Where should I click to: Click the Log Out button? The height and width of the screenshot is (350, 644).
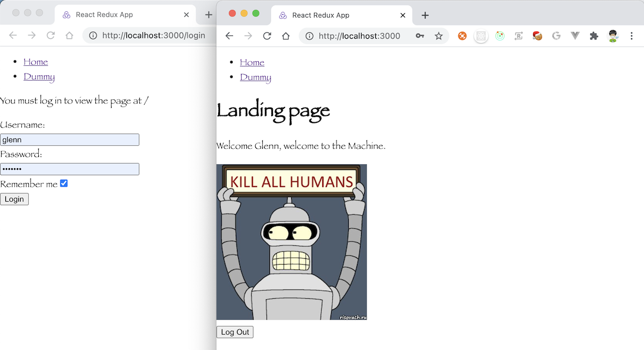[235, 332]
